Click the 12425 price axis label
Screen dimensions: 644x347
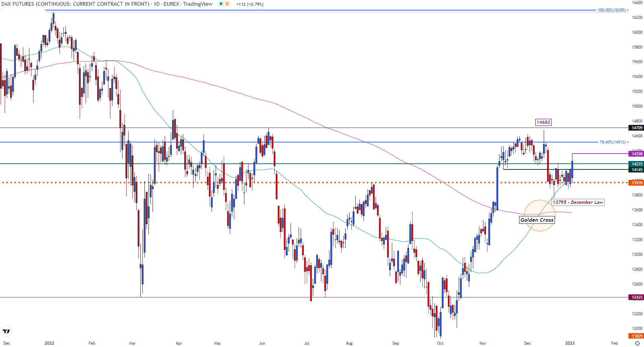click(637, 297)
